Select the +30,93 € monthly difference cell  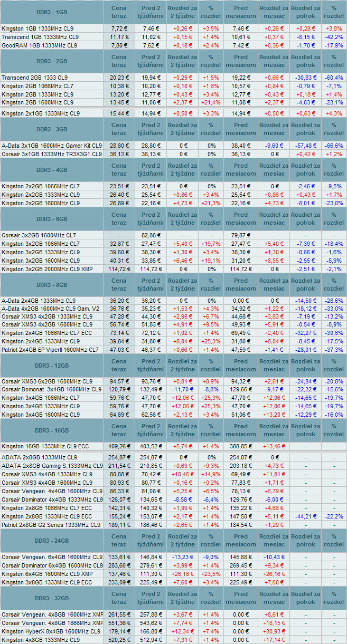pyautogui.click(x=274, y=631)
